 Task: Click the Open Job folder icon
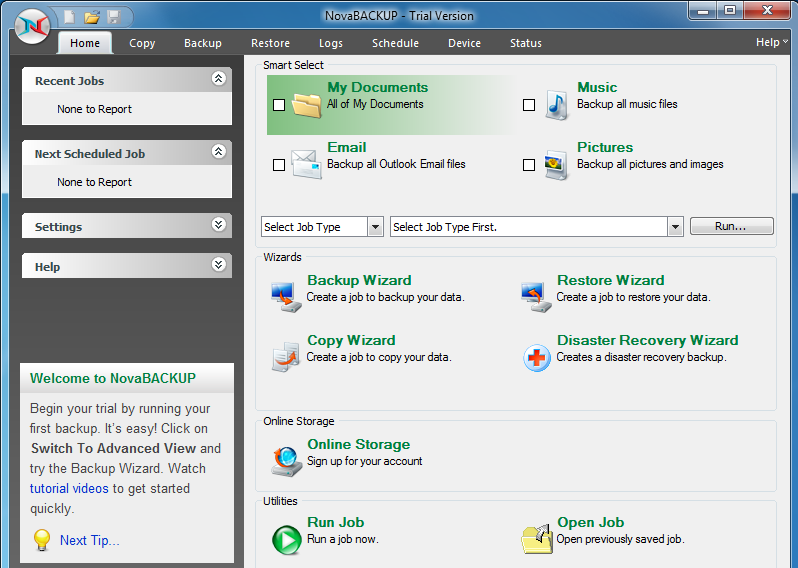pos(537,538)
